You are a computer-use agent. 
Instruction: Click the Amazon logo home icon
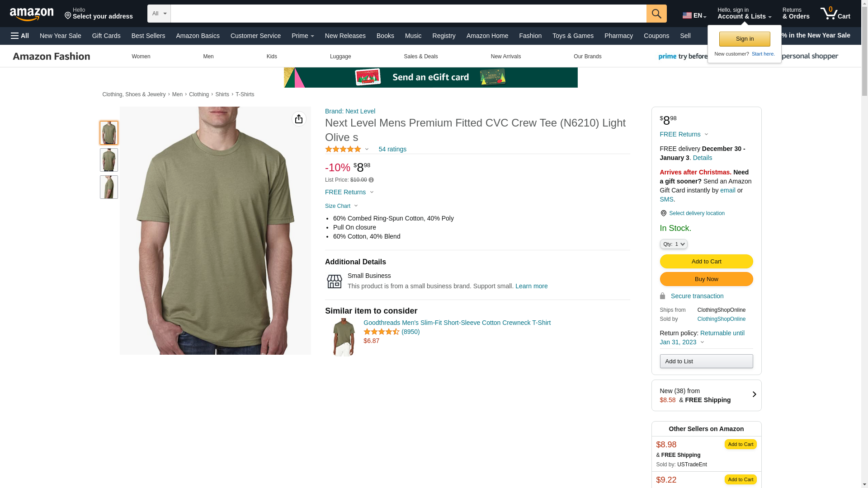[32, 14]
